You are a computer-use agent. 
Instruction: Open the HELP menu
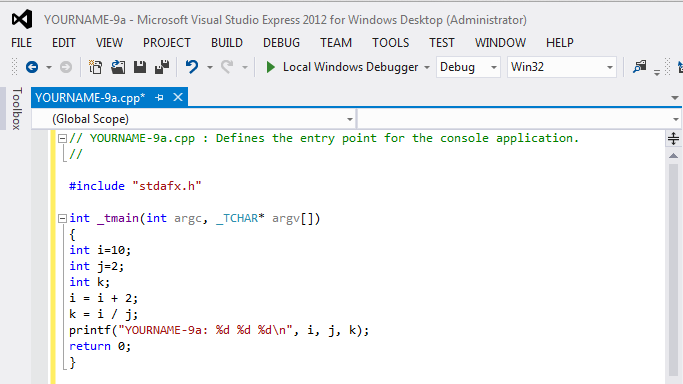(560, 43)
